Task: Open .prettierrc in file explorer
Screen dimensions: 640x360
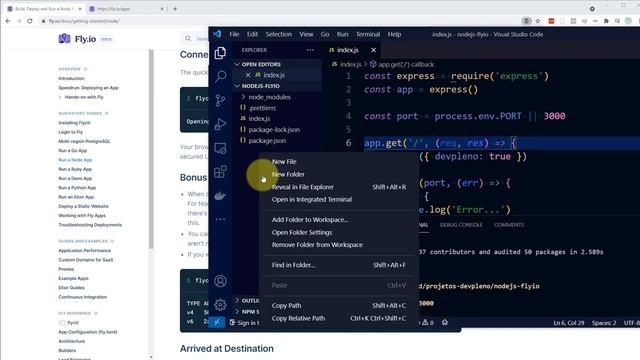Action: coord(262,108)
